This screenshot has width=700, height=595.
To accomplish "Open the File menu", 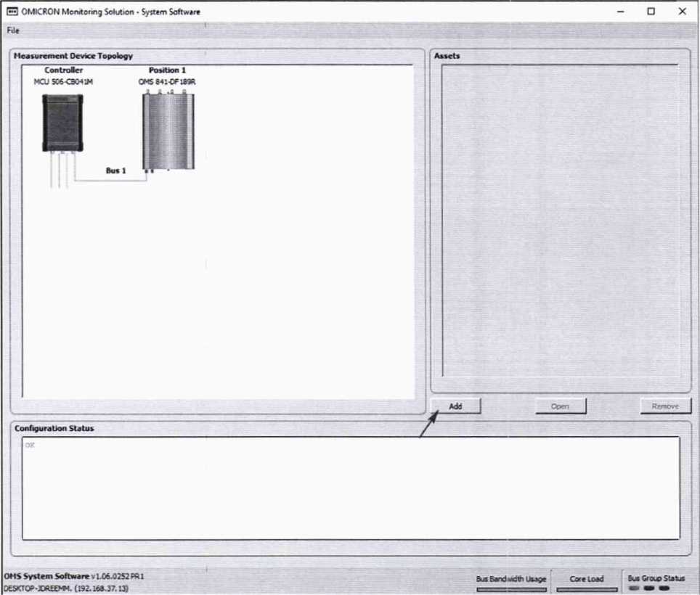I will [13, 30].
